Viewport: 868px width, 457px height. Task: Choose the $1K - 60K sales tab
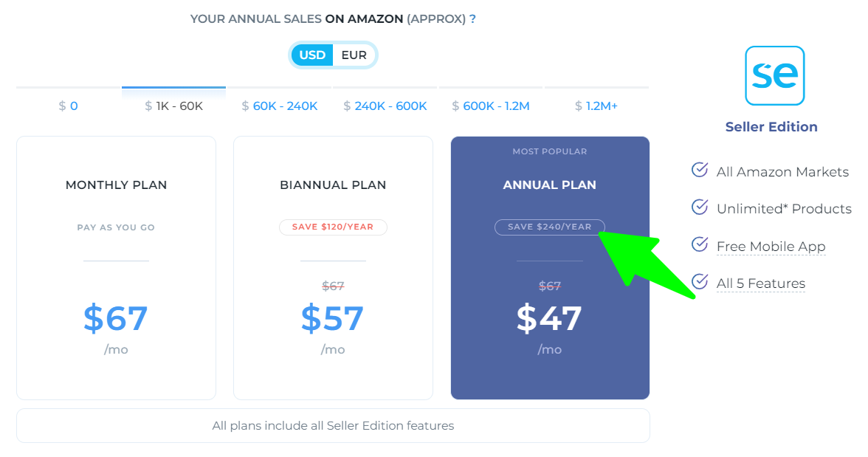pyautogui.click(x=174, y=106)
